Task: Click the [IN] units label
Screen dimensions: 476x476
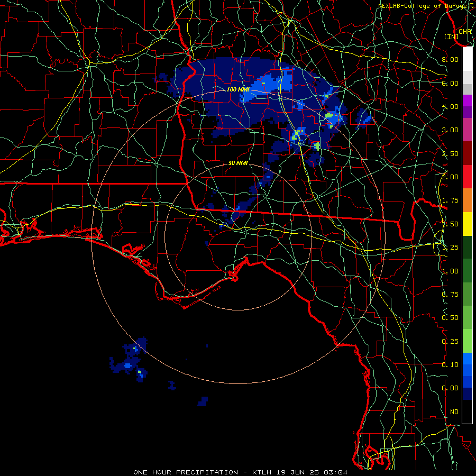Action: pos(452,36)
